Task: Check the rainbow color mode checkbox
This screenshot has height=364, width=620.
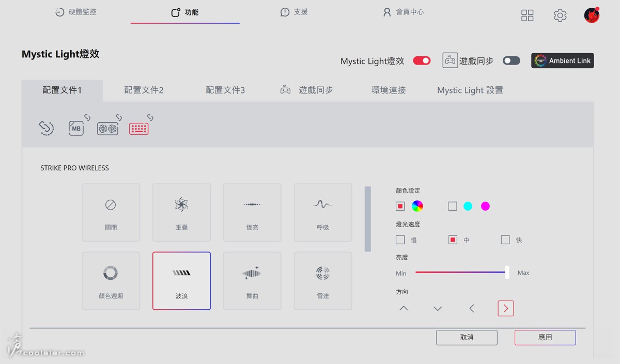Action: click(x=400, y=206)
